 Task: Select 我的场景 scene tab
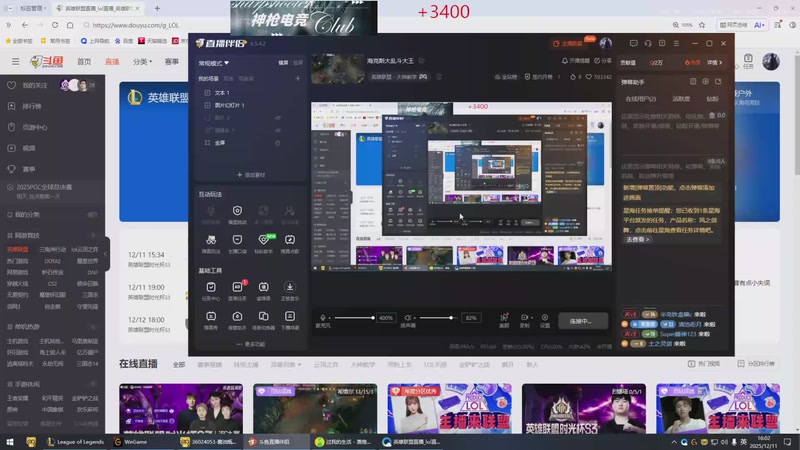click(208, 79)
